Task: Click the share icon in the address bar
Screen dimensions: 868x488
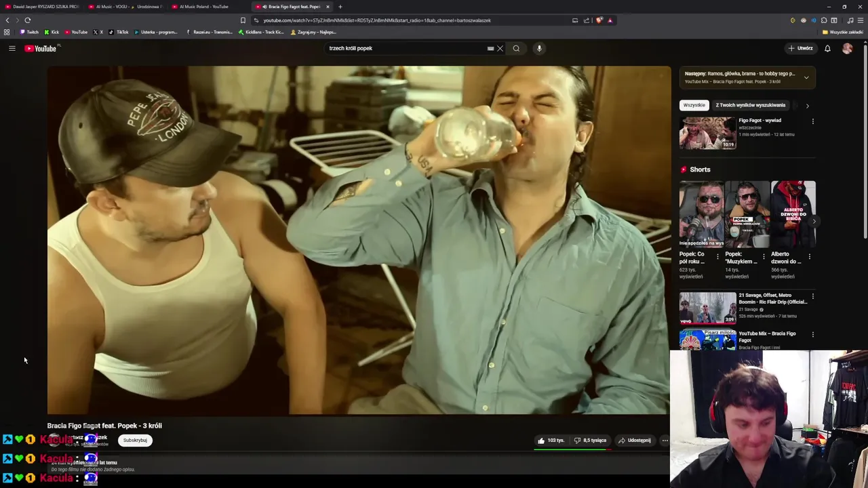Action: pos(587,20)
